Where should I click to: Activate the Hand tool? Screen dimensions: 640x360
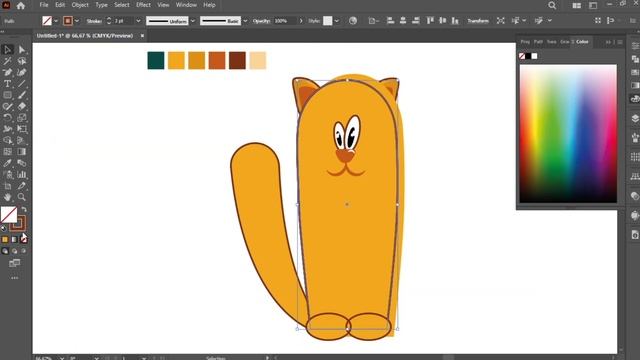click(x=7, y=197)
